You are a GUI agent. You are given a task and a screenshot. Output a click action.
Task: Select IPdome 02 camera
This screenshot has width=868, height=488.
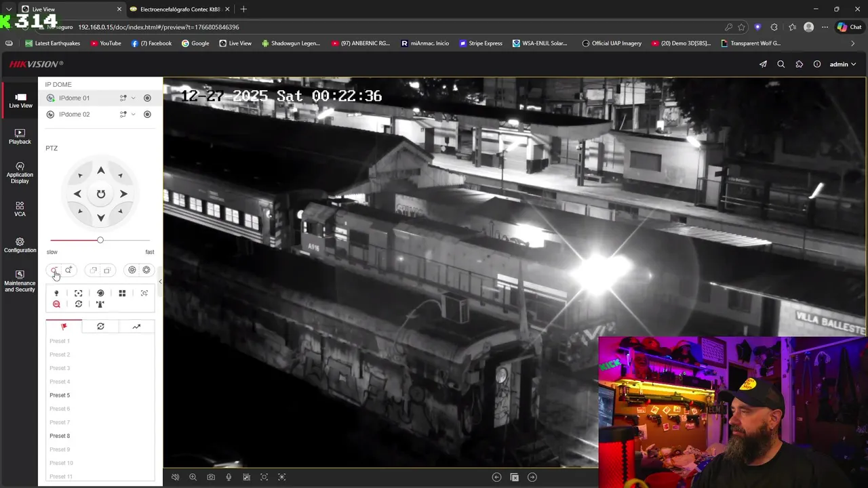74,115
